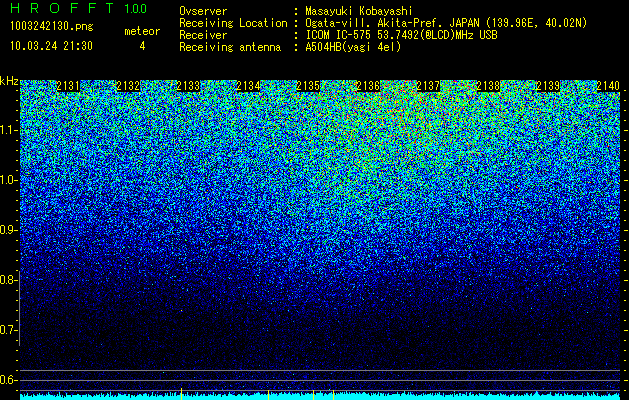Viewport: 629px width, 400px height.
Task: Click the 2131 time label on spectrogram
Action: tap(68, 86)
